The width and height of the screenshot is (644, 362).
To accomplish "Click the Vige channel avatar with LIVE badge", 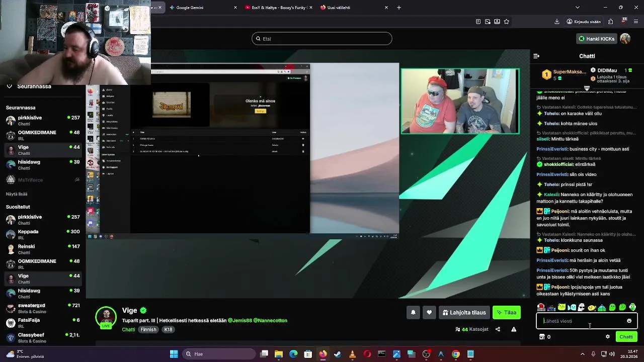I will coord(106,318).
